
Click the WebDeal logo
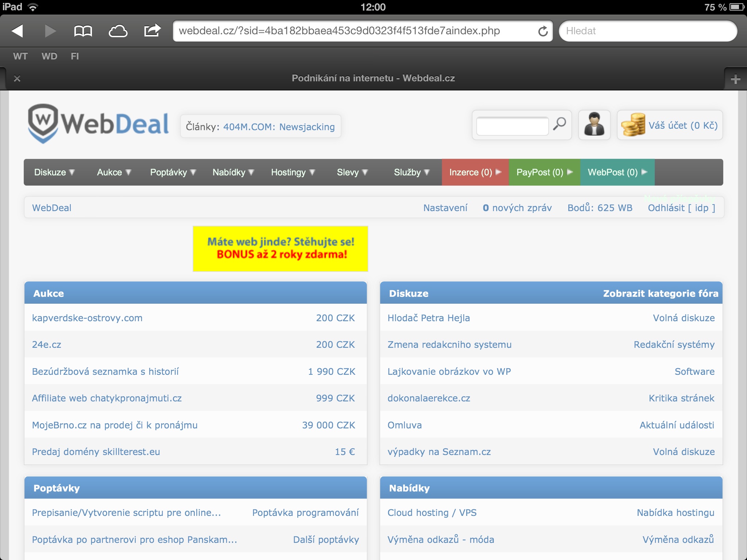coord(98,124)
